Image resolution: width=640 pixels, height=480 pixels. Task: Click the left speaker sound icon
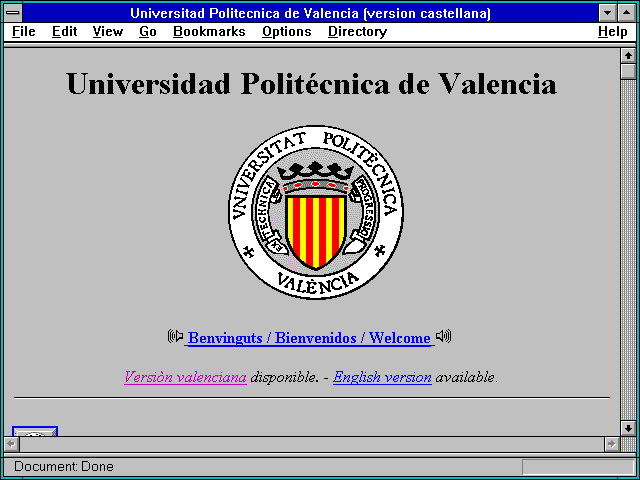[175, 336]
